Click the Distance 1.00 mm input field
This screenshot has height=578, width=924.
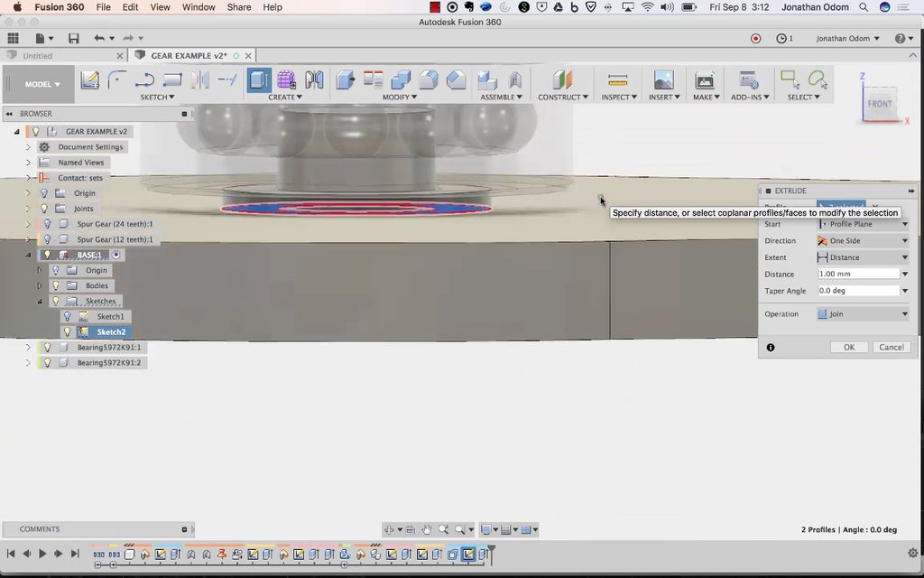point(859,274)
